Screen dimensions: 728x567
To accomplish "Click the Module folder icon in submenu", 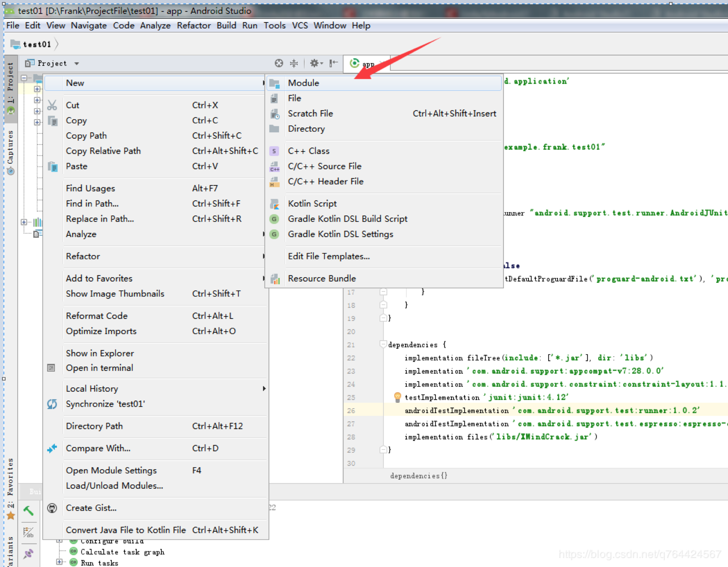I will 274,83.
